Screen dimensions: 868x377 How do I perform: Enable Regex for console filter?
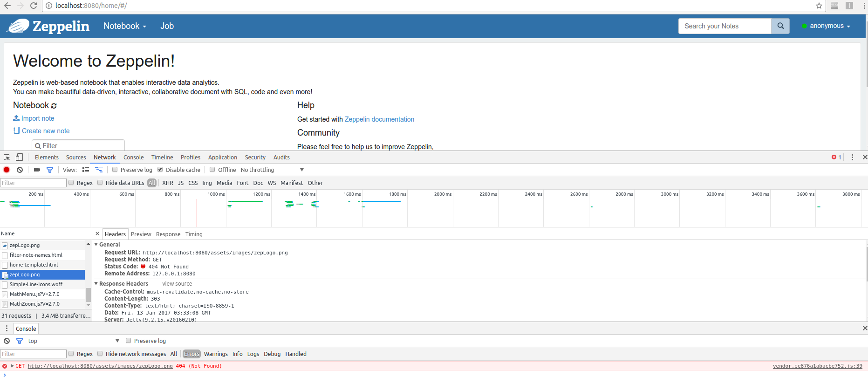click(71, 354)
